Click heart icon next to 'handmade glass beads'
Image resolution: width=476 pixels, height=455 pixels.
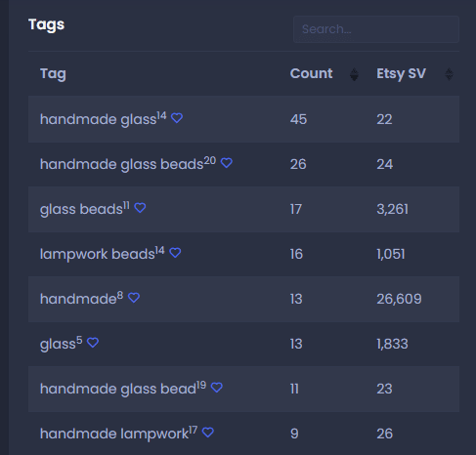click(227, 163)
